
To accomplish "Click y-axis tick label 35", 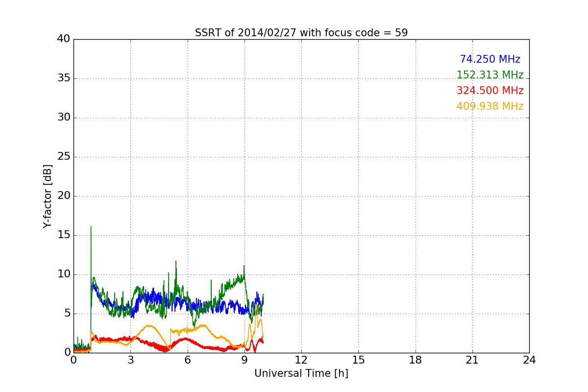I will 64,78.
